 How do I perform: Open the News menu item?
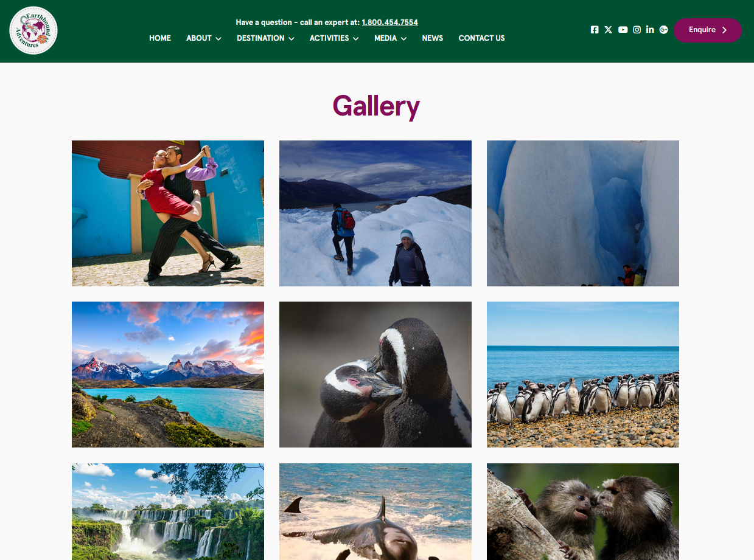[x=433, y=38]
